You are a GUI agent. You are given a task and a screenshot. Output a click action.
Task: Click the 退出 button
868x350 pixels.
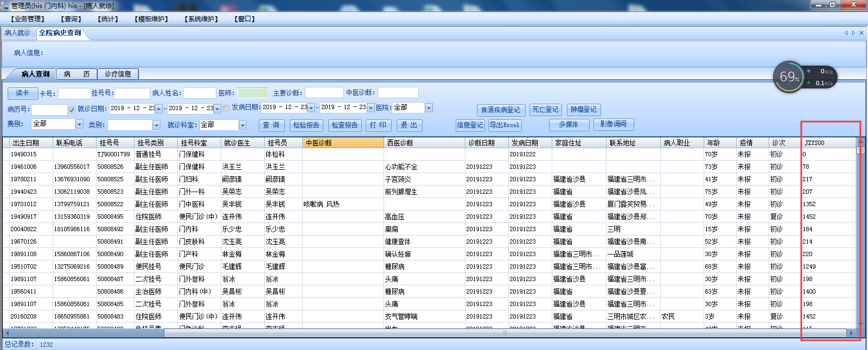409,125
